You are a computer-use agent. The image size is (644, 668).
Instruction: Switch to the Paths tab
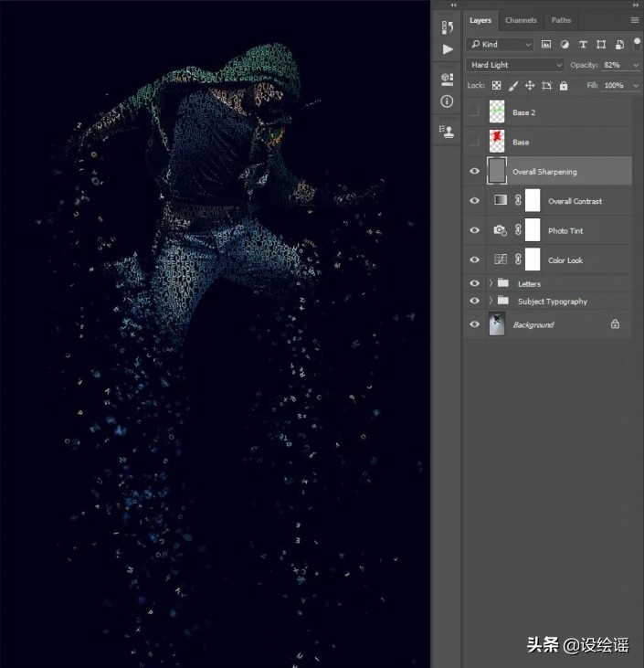[x=561, y=20]
